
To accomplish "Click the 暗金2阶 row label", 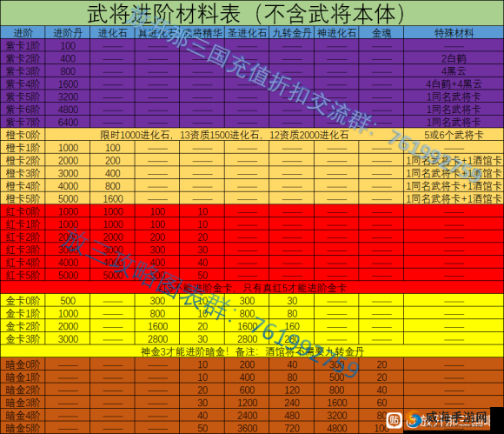I will (x=23, y=390).
